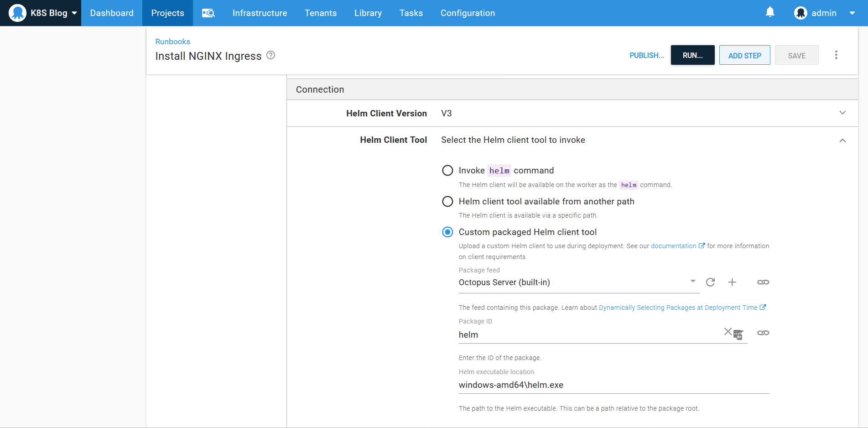
Task: Open the Library menu
Action: 368,13
